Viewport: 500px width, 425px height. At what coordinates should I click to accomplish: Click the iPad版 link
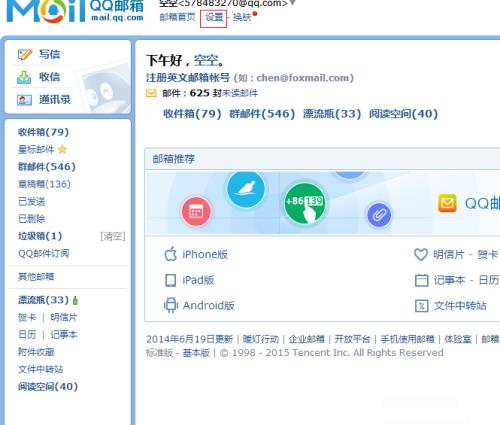tap(198, 280)
